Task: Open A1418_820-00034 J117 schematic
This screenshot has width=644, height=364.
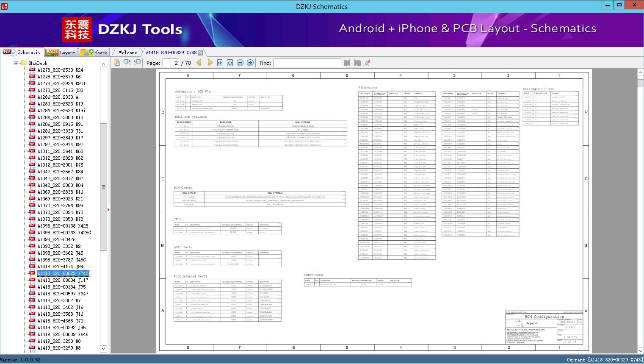Action: click(x=63, y=280)
